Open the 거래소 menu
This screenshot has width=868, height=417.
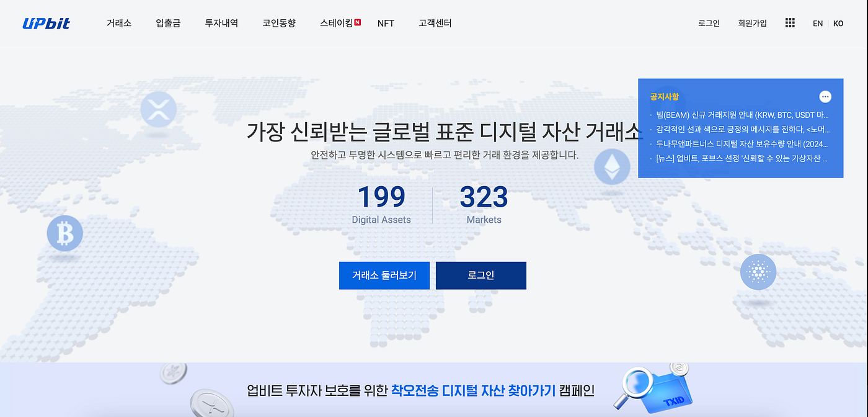point(118,23)
